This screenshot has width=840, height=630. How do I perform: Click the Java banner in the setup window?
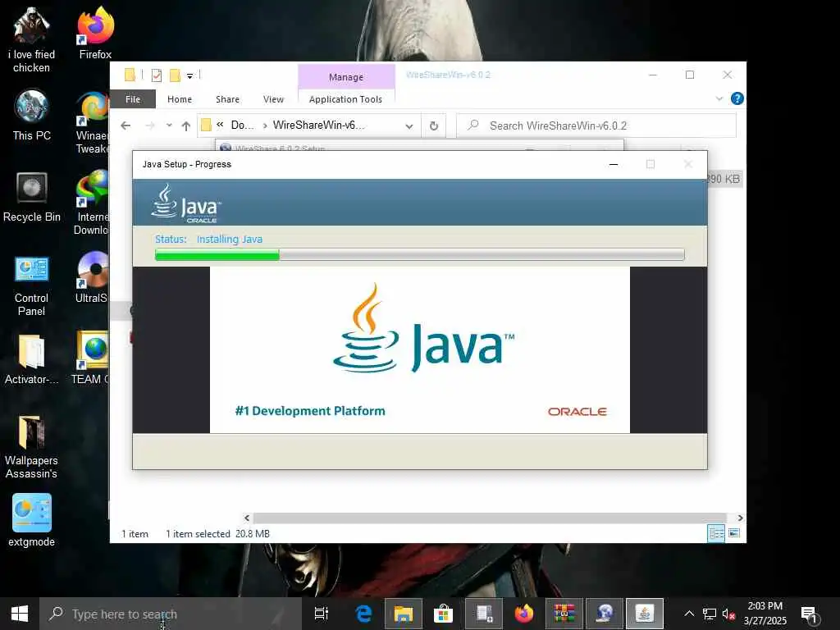[419, 349]
